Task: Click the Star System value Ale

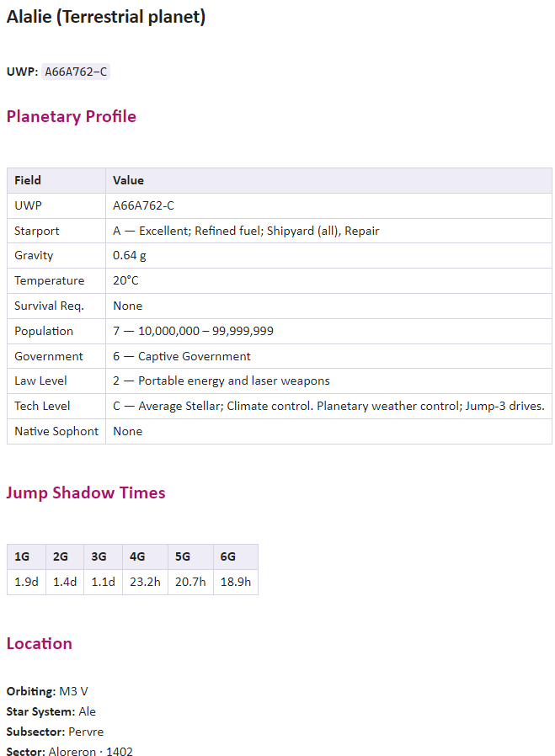Action: point(88,711)
